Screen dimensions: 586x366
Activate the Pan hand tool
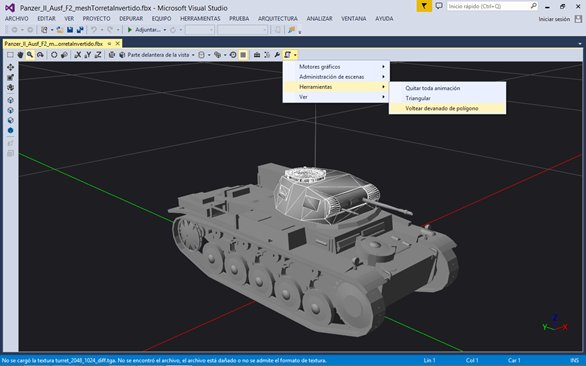point(20,55)
